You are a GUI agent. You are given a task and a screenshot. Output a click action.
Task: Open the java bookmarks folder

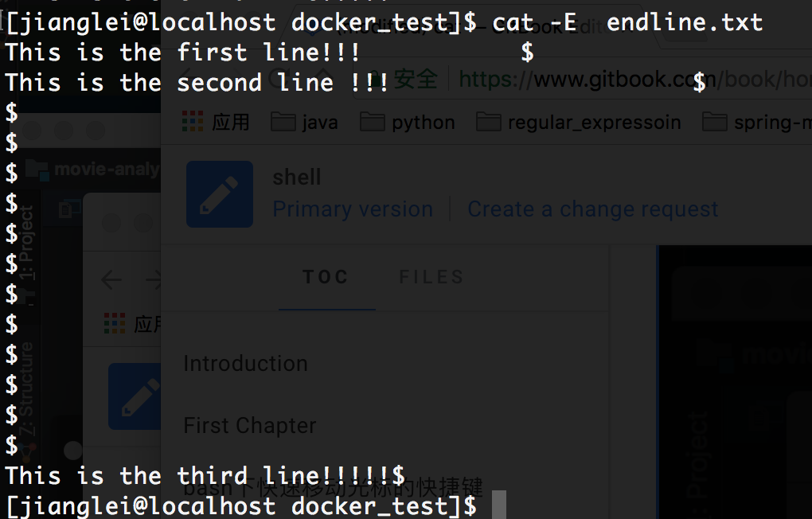[x=304, y=123]
